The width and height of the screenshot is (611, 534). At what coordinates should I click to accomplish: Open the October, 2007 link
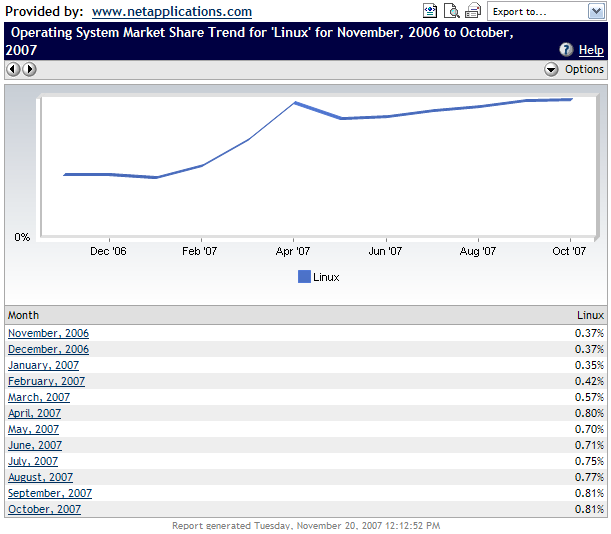coord(44,509)
